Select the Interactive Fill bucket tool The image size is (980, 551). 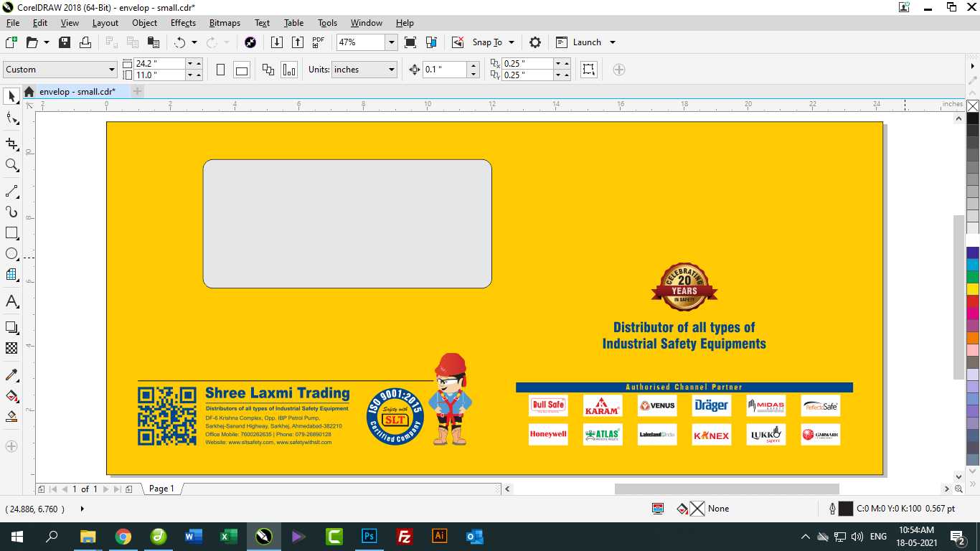point(11,395)
